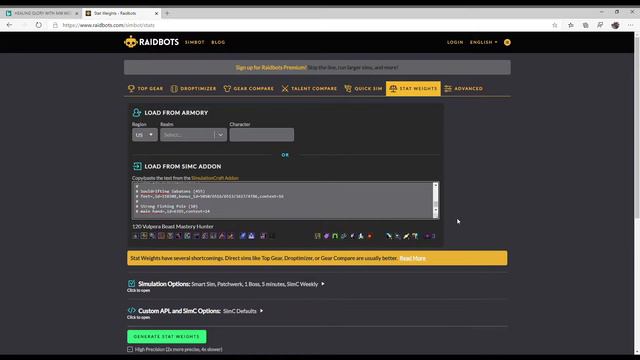
Task: Switch to Gear Compare tab
Action: (x=249, y=89)
